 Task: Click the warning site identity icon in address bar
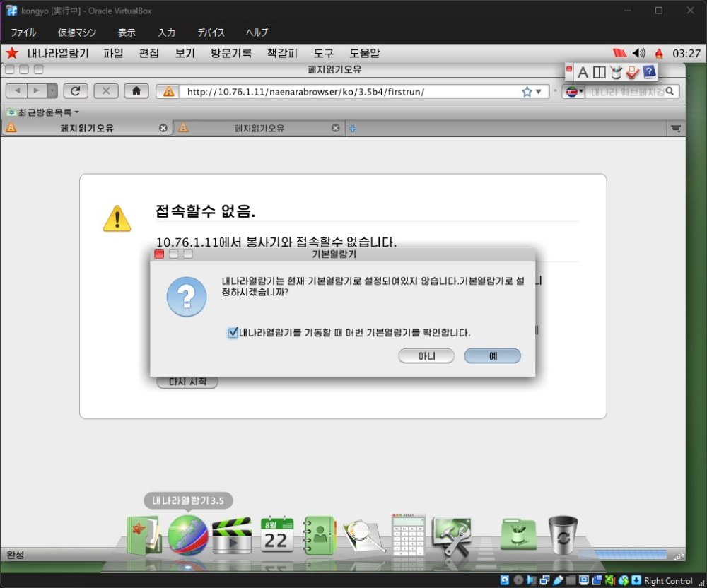pos(169,92)
